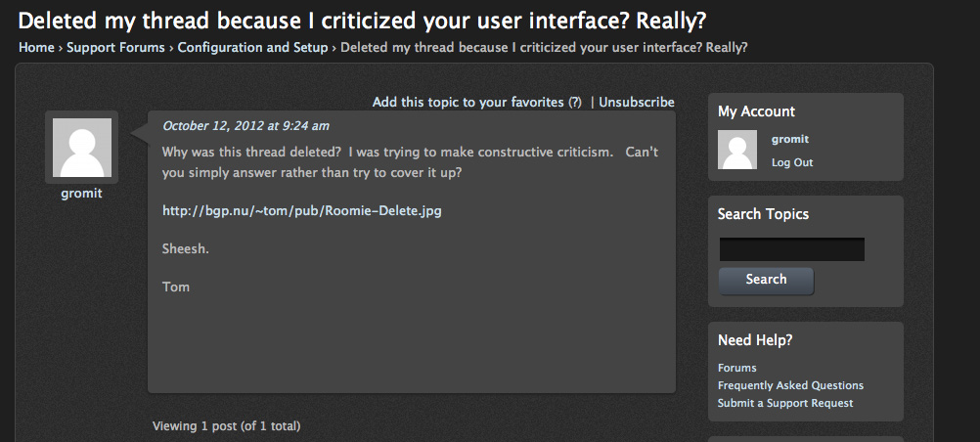Viewport: 980px width, 442px height.
Task: Open the Roomie-Delete.jpg link in the post
Action: click(302, 210)
